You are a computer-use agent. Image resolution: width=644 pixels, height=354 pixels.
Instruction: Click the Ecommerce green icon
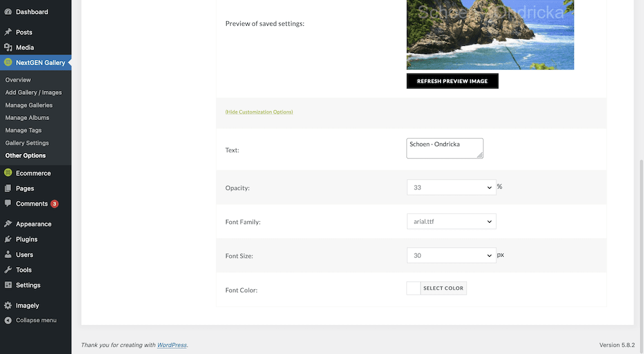(x=8, y=173)
